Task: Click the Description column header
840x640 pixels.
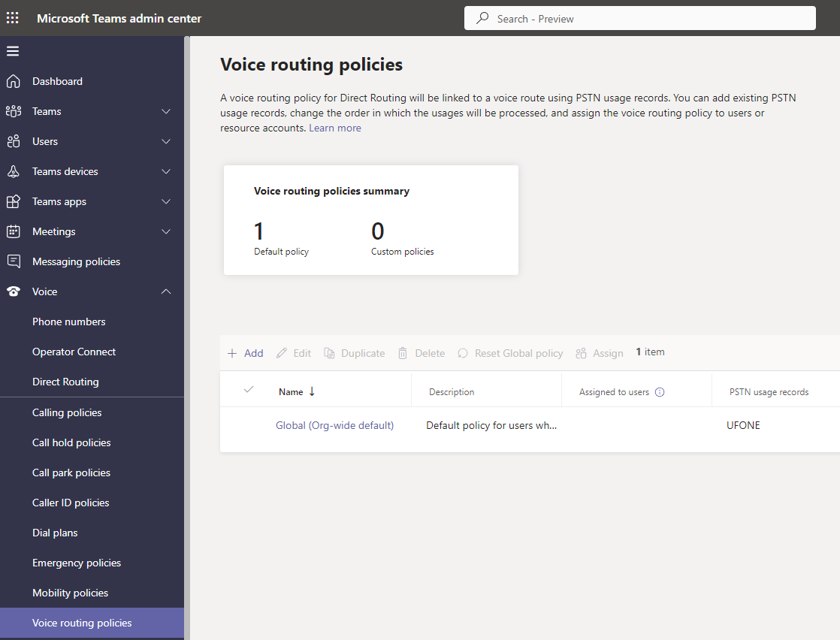Action: 452,392
